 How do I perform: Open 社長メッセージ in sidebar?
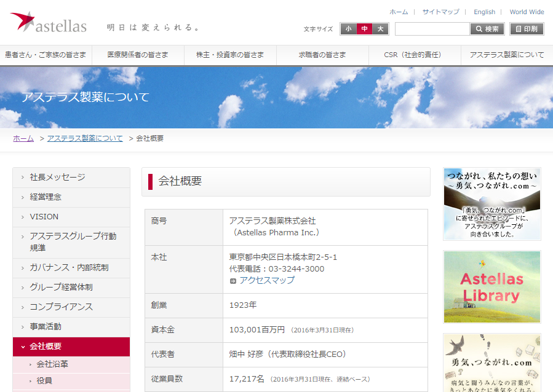71,178
